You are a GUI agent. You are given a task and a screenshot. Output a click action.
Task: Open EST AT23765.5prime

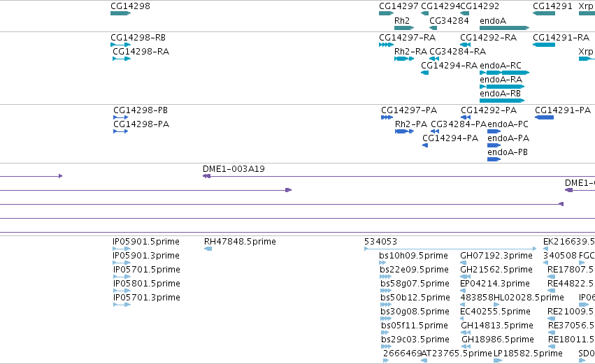coord(424,361)
